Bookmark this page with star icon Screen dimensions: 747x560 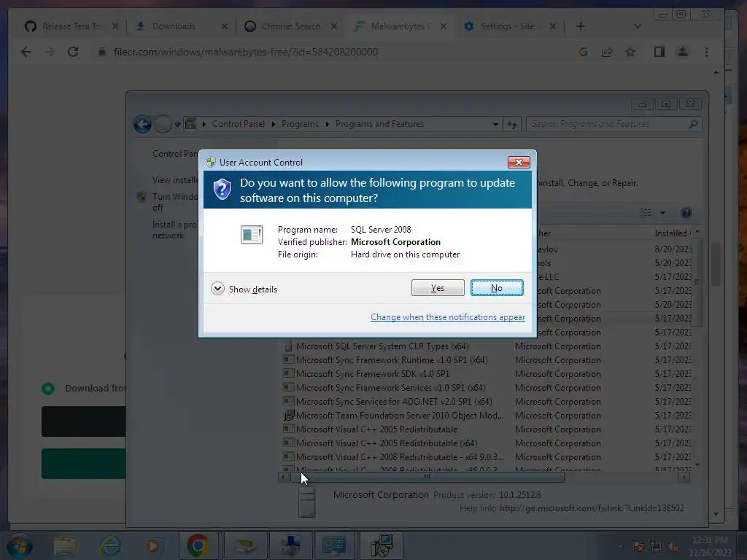tap(630, 52)
